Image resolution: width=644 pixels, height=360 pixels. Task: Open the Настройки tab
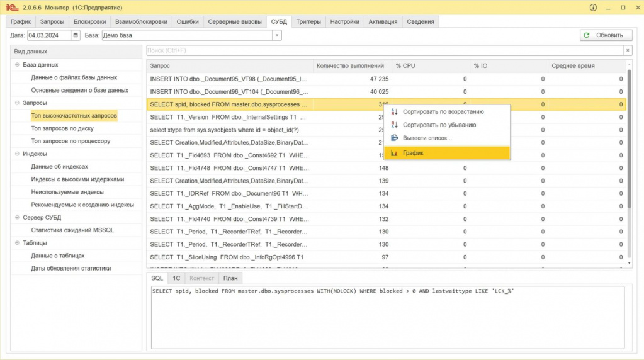tap(344, 22)
